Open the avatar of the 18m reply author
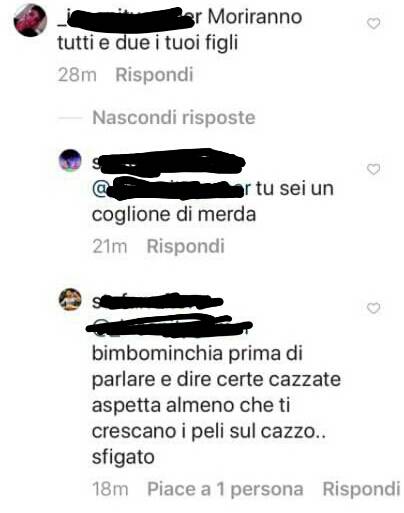The width and height of the screenshot is (404, 513). [x=70, y=299]
